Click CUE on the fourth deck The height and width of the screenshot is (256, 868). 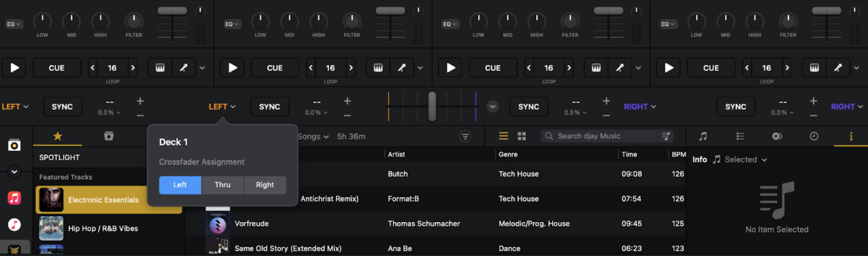coord(711,68)
